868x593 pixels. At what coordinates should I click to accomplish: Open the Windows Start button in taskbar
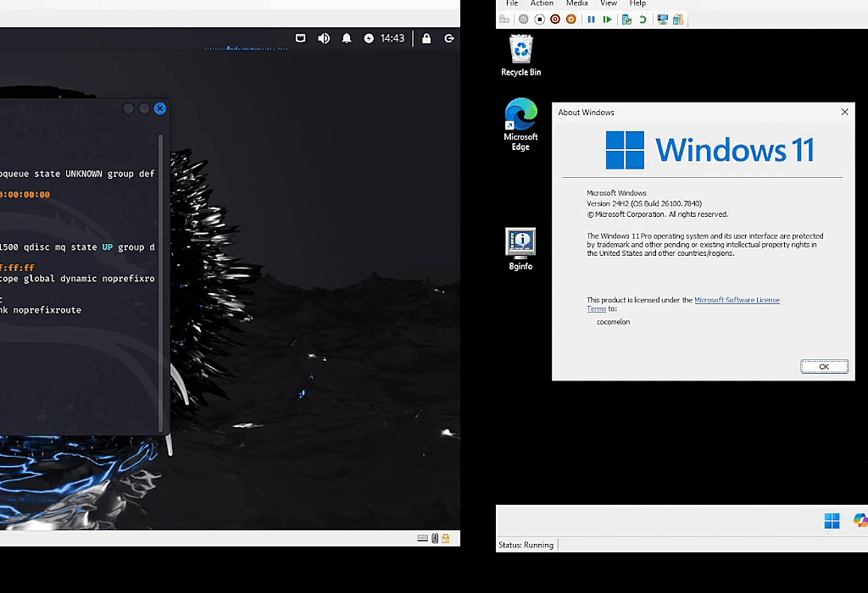[832, 520]
